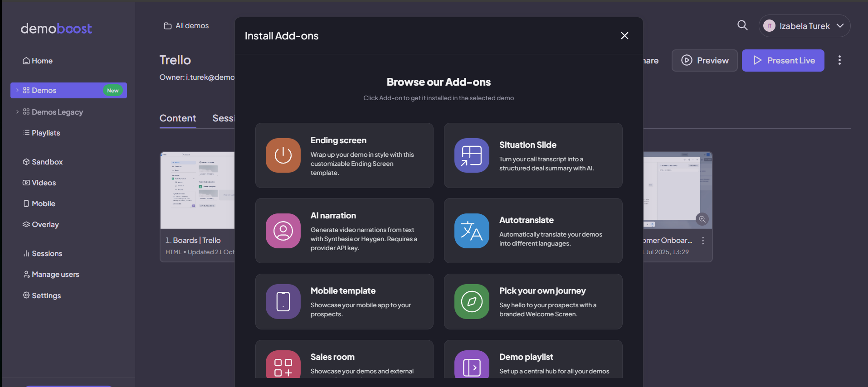Click the Sales room grid icon
The width and height of the screenshot is (868, 387).
[x=283, y=365]
